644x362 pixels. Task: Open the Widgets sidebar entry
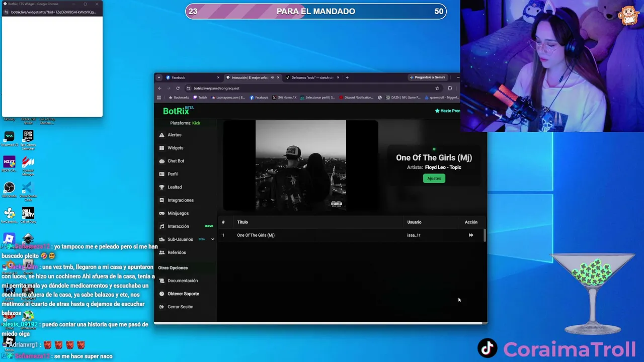pos(175,148)
